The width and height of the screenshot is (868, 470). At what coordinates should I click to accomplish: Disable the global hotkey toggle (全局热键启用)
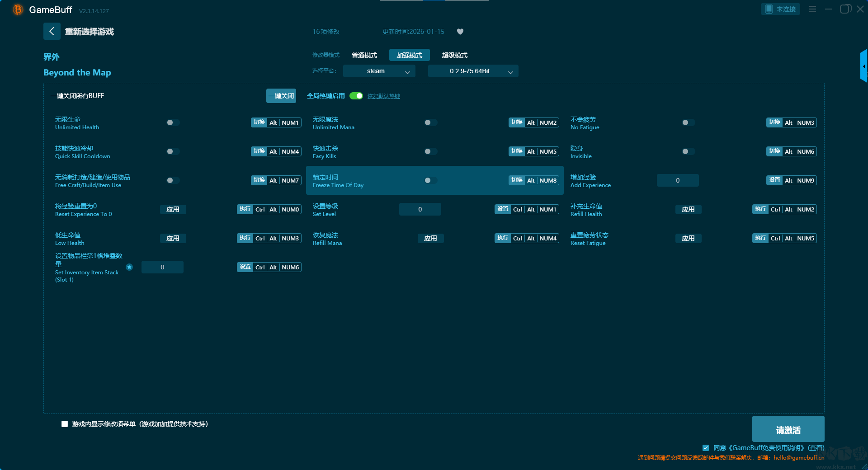point(356,96)
